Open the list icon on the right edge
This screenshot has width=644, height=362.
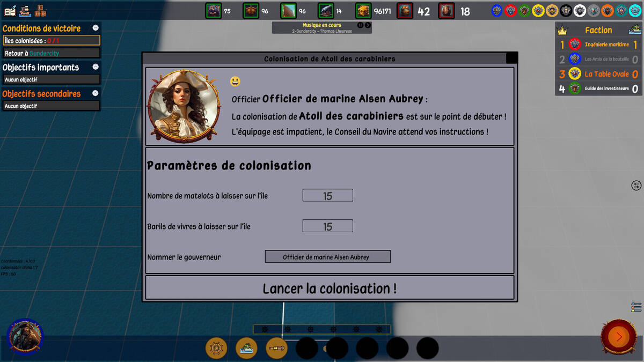point(636,307)
